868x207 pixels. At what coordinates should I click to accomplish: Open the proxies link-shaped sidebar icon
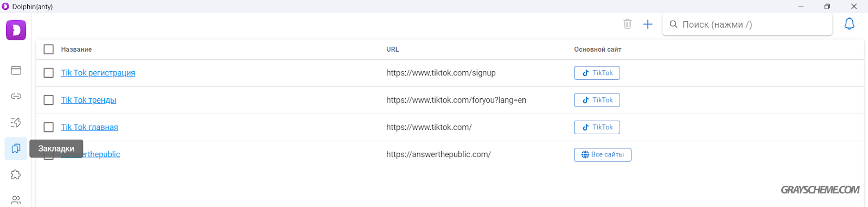point(16,96)
